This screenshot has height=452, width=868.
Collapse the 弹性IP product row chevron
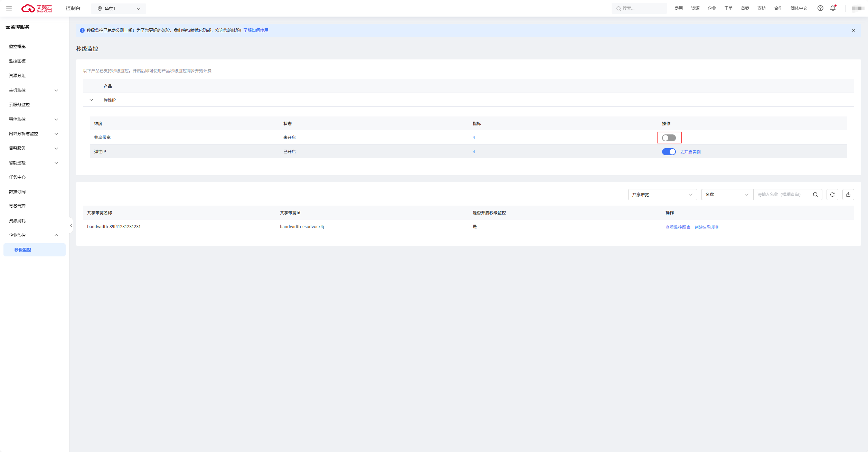click(91, 100)
